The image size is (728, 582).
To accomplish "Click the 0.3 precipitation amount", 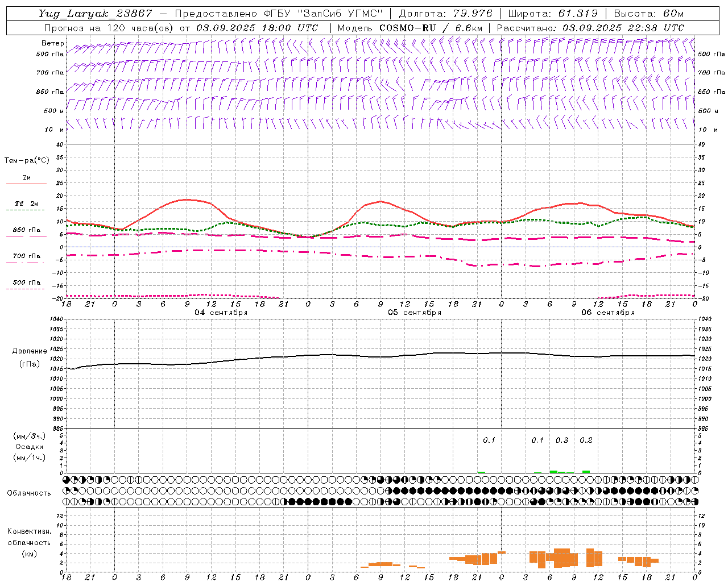I will pyautogui.click(x=562, y=440).
